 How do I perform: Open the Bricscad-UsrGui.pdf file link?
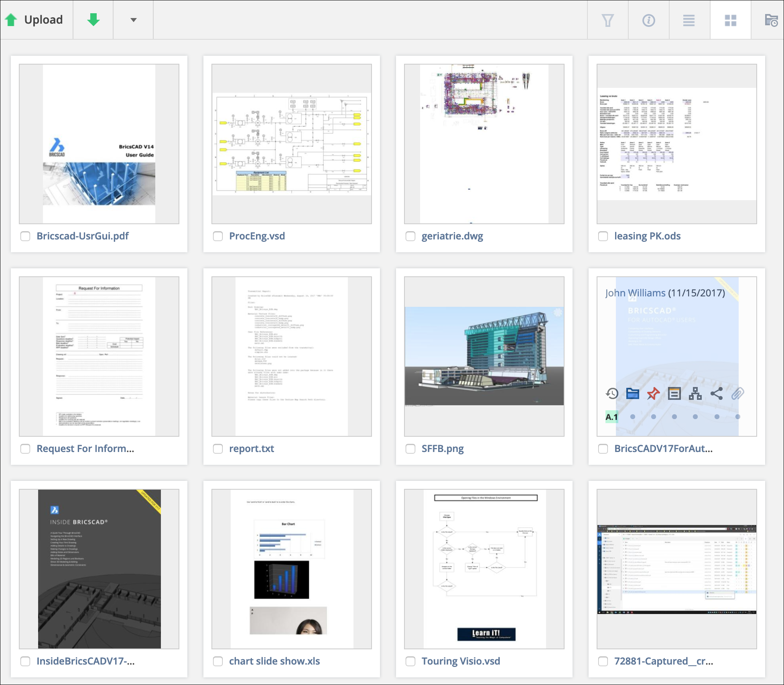coord(83,236)
